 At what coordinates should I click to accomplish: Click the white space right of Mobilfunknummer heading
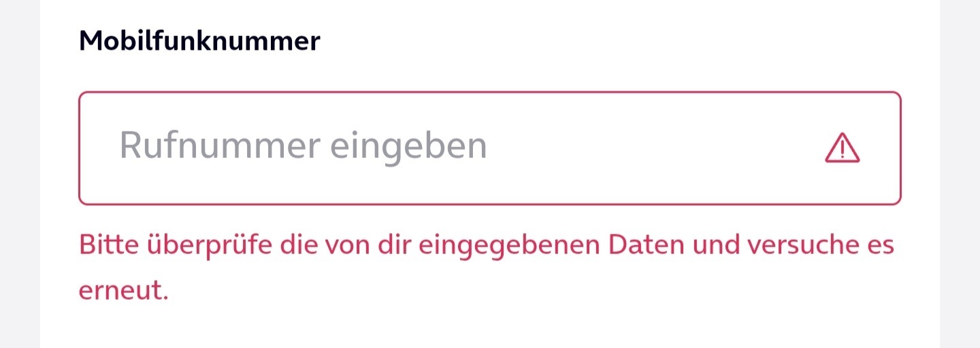coord(626,42)
